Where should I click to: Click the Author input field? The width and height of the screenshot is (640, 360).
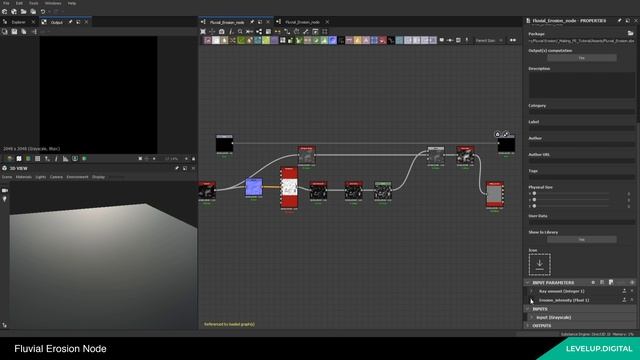pyautogui.click(x=582, y=144)
